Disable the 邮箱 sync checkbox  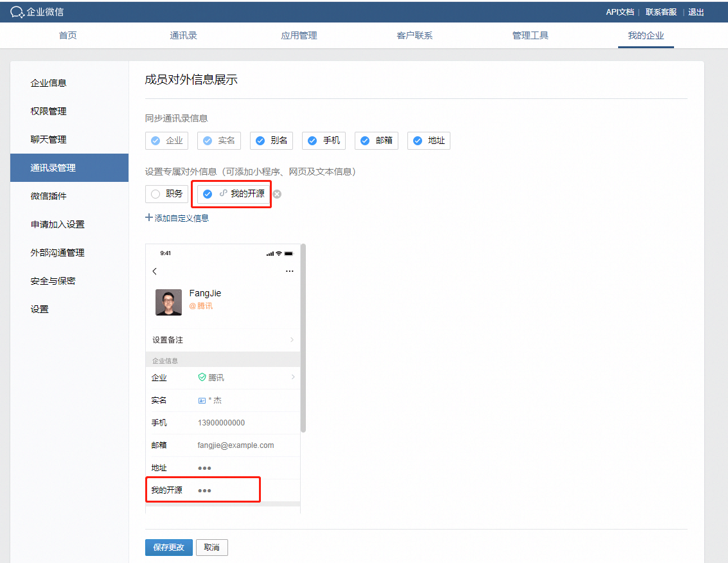click(x=365, y=141)
